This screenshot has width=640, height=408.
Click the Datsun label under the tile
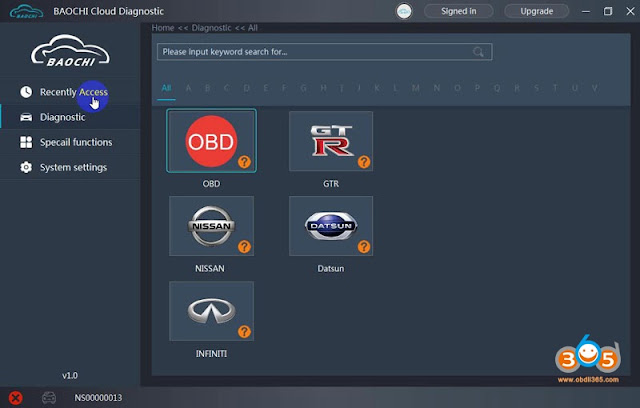click(331, 268)
